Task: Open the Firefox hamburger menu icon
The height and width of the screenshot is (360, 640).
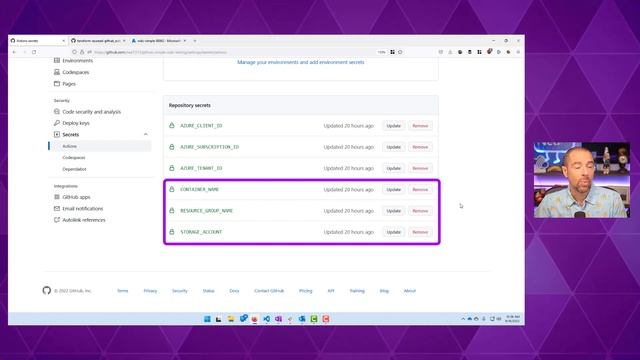Action: point(518,52)
